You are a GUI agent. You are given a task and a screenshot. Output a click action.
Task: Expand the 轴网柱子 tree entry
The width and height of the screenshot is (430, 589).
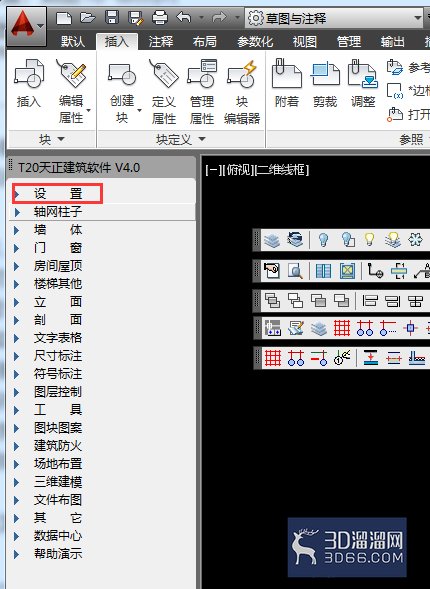point(17,212)
